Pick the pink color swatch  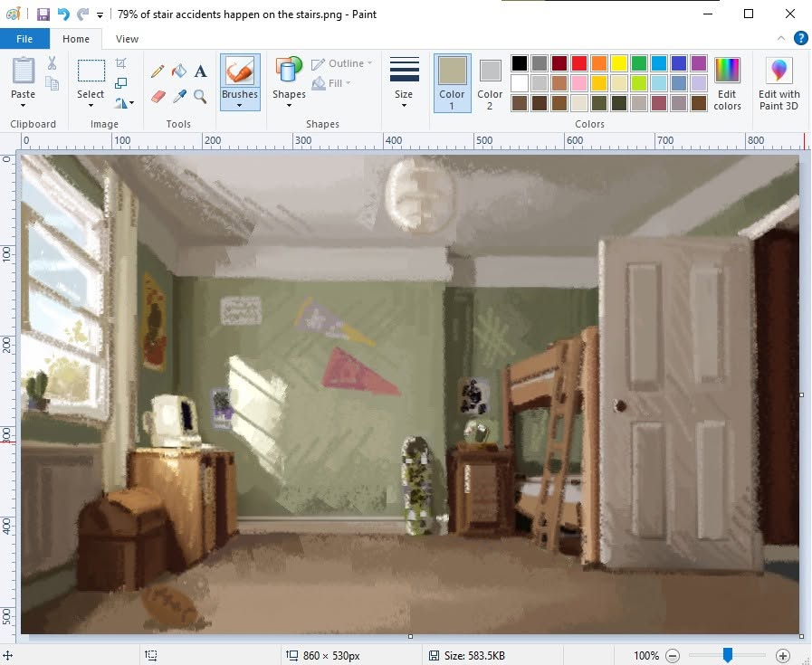pyautogui.click(x=579, y=83)
